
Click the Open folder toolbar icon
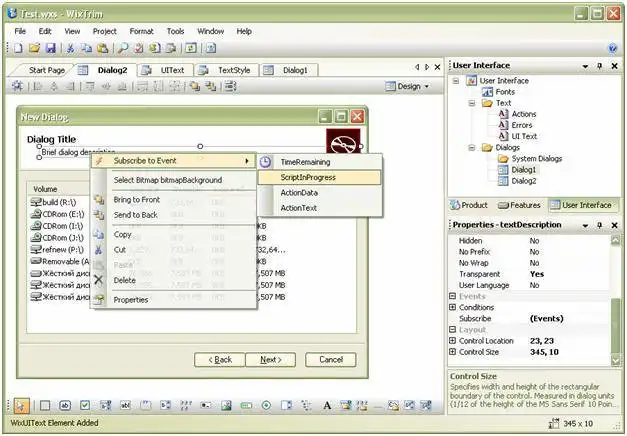[34, 48]
